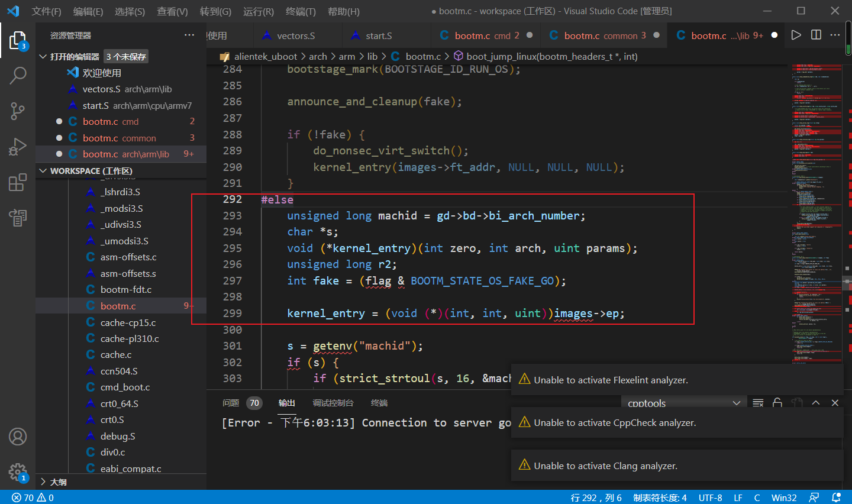Click line and column indicator in status bar
The height and width of the screenshot is (504, 852).
596,497
